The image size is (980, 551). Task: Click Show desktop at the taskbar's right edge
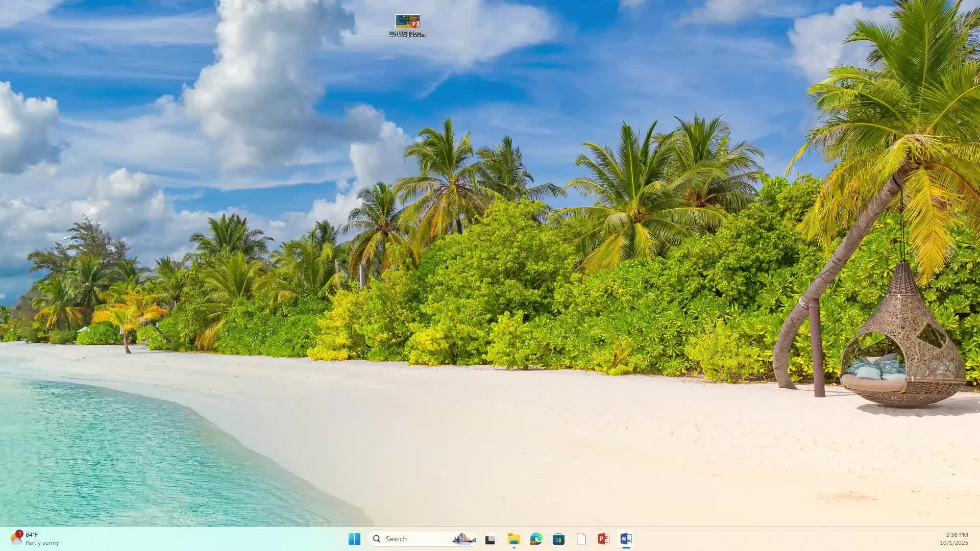tap(977, 539)
